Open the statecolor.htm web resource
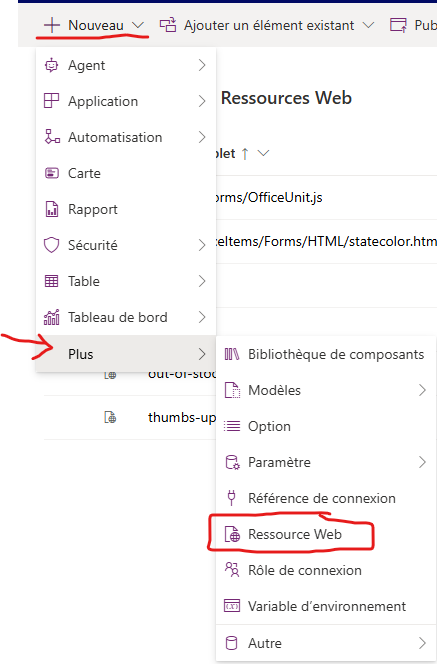Screen dimensions: 437x664 [326, 241]
